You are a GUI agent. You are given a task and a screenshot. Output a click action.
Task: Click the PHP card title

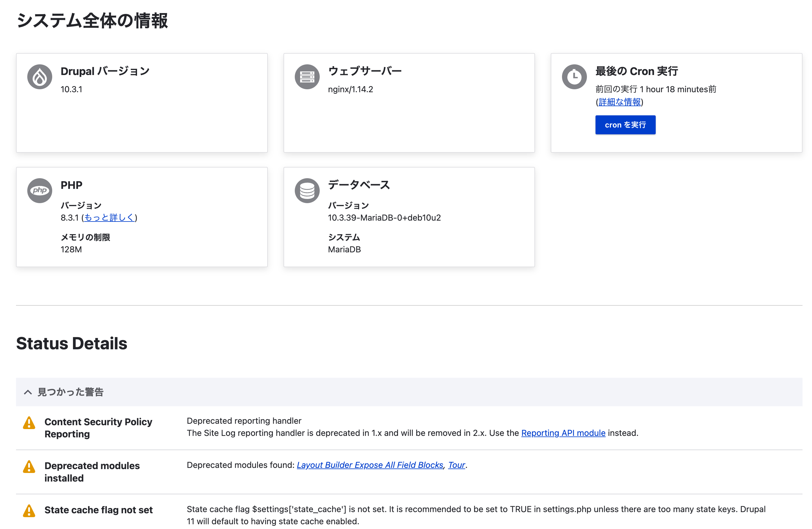pyautogui.click(x=71, y=185)
